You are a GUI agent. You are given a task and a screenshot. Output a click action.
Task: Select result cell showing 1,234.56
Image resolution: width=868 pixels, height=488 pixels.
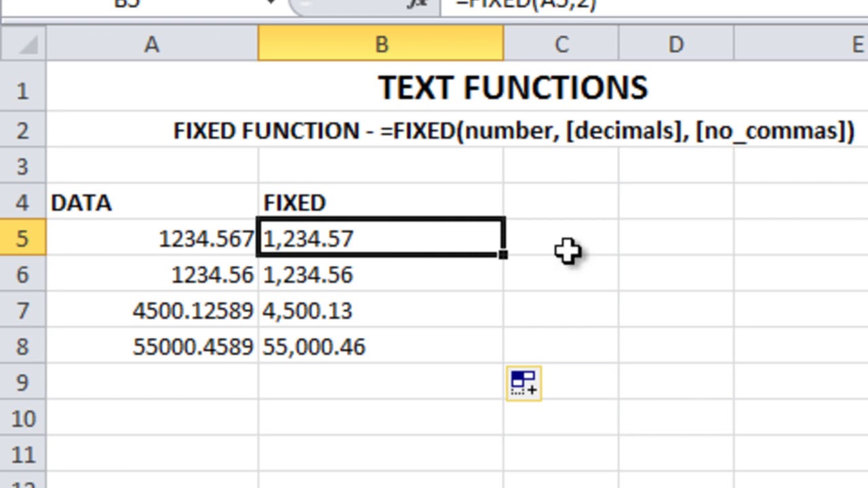point(381,274)
